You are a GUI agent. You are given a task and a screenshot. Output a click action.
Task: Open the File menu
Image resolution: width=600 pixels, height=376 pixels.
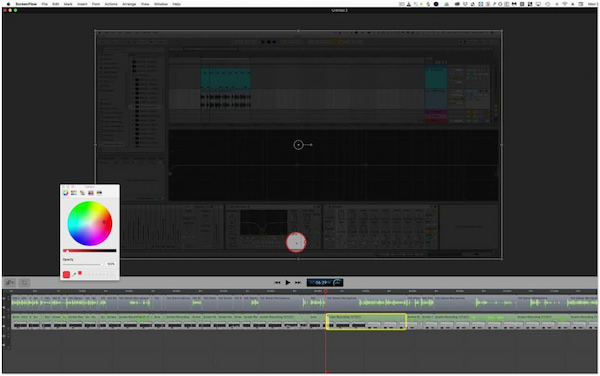pyautogui.click(x=44, y=4)
